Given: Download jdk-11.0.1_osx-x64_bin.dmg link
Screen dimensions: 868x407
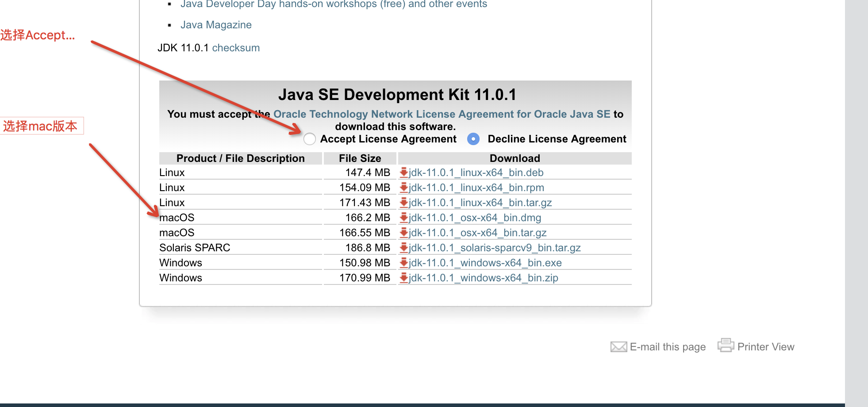Looking at the screenshot, I should click(475, 218).
